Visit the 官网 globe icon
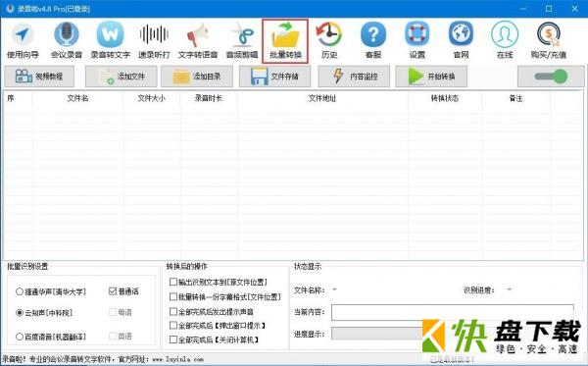 [x=461, y=40]
